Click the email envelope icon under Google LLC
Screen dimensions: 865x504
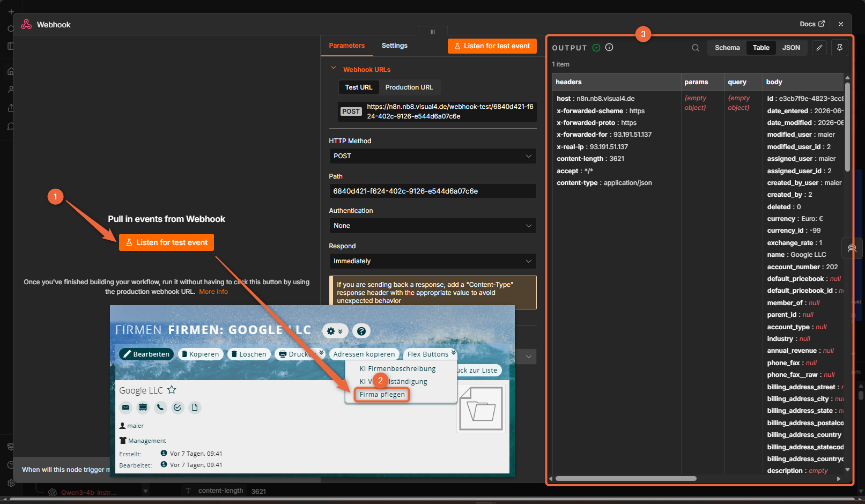tap(125, 407)
